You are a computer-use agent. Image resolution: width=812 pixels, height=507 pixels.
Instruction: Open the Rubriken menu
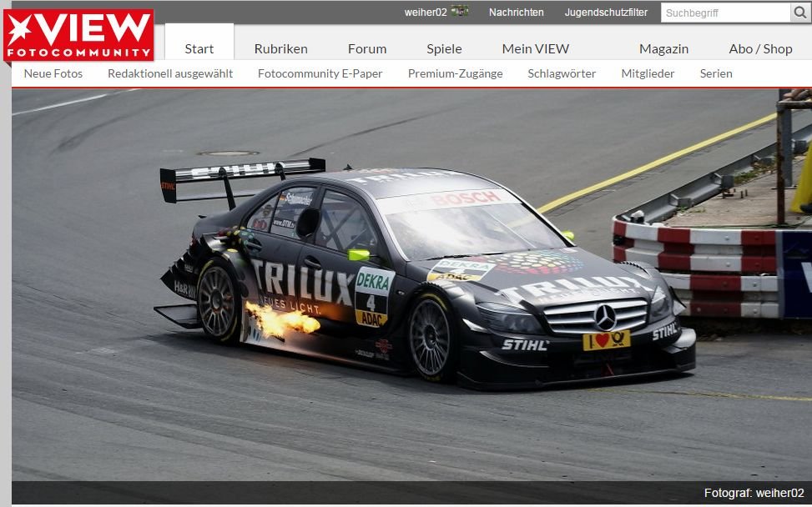pyautogui.click(x=280, y=48)
